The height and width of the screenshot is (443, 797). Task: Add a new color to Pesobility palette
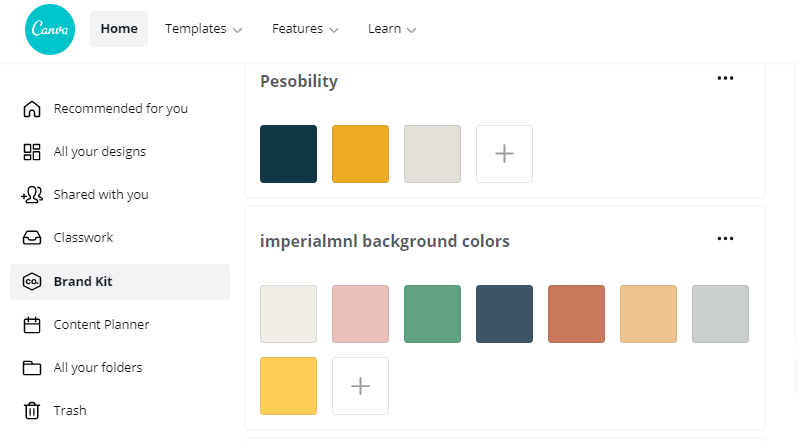(x=504, y=154)
